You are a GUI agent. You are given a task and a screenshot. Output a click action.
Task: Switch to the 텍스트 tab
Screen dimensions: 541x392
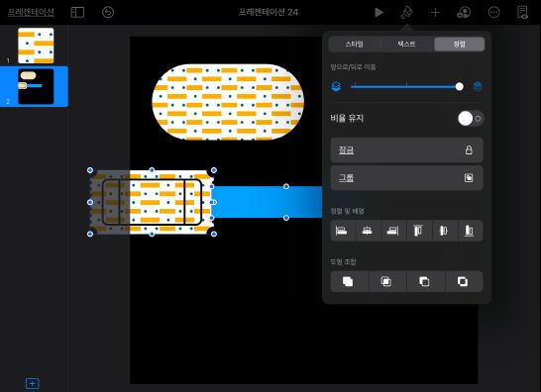(x=406, y=45)
